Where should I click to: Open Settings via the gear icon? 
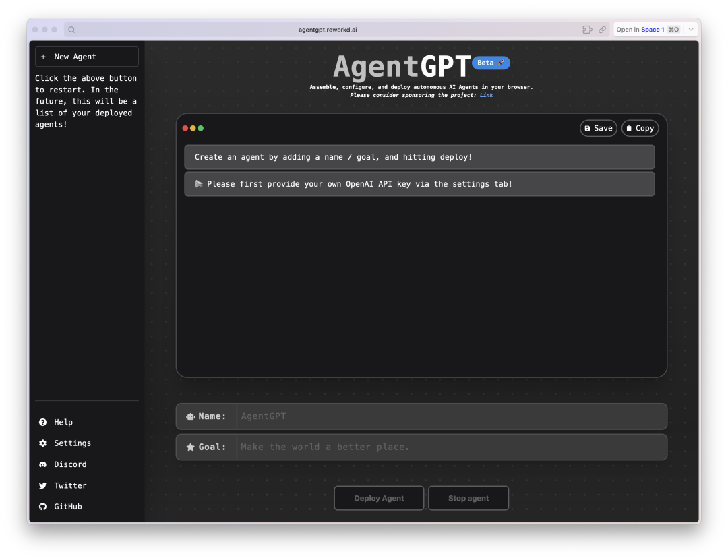43,443
